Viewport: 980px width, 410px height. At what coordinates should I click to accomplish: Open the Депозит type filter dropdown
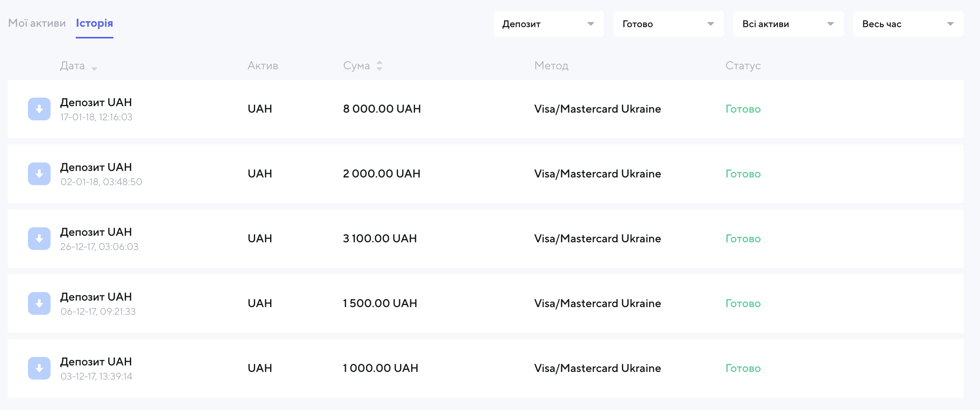[x=548, y=24]
